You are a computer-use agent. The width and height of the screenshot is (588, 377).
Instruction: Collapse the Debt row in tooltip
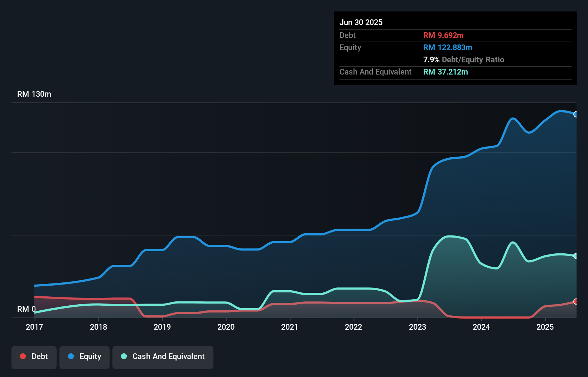pos(347,35)
